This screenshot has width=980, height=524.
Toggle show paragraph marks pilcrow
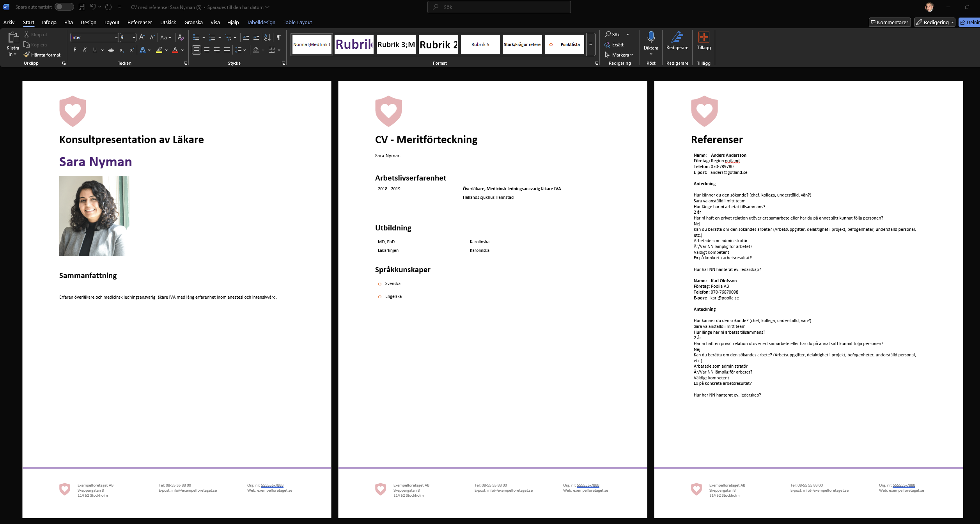point(278,37)
